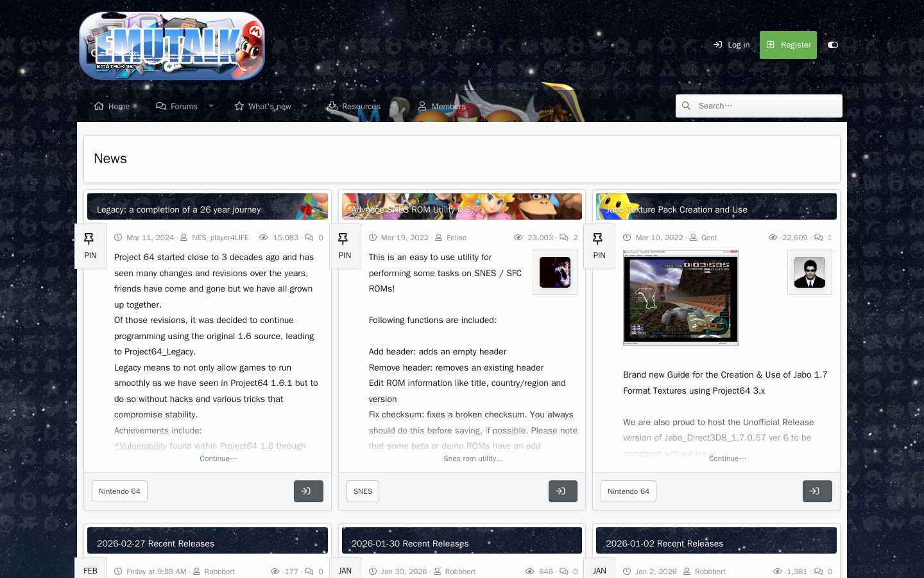This screenshot has height=578, width=924.
Task: Open the Legacy 26 year journey article title
Action: (178, 209)
